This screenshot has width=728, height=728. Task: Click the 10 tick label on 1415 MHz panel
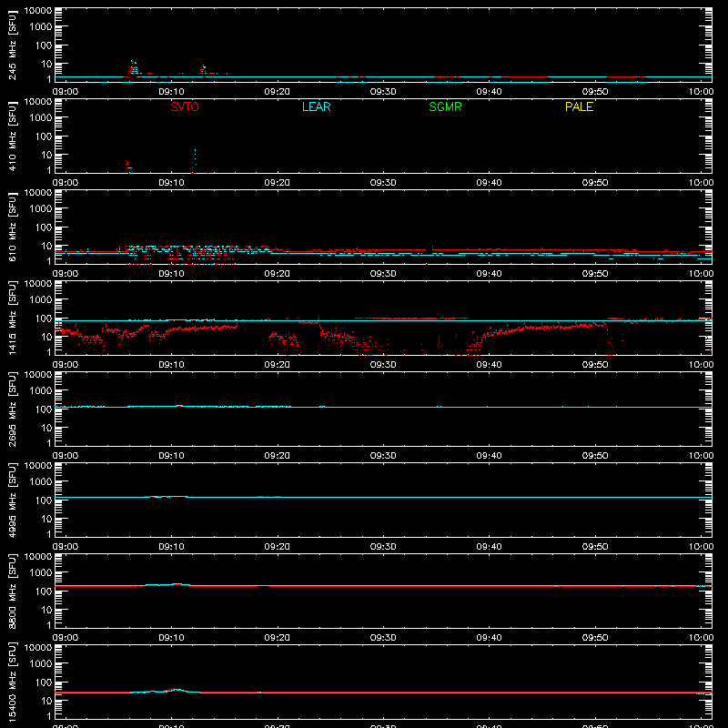[46, 337]
